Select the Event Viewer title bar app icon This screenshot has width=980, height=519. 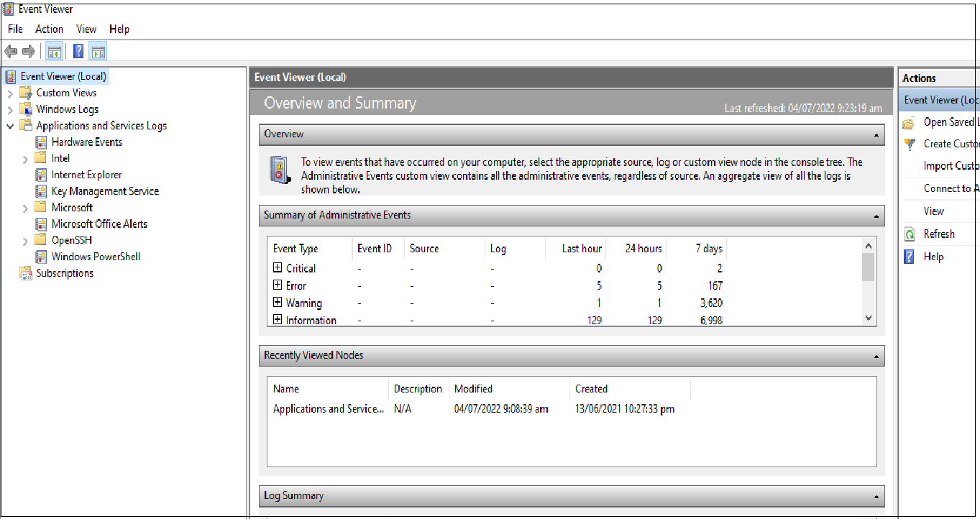pos(9,9)
